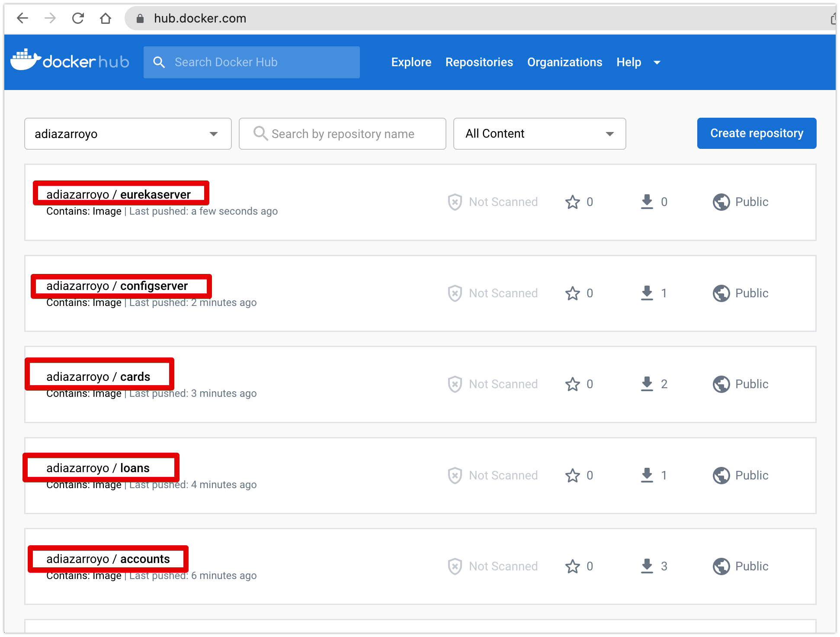Click the magnifier icon in Search Docker Hub
840x637 pixels.
[x=159, y=62]
